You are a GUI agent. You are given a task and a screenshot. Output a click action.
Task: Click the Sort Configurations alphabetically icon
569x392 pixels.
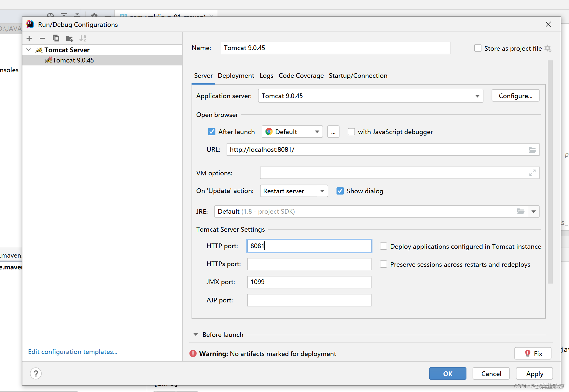pyautogui.click(x=83, y=38)
